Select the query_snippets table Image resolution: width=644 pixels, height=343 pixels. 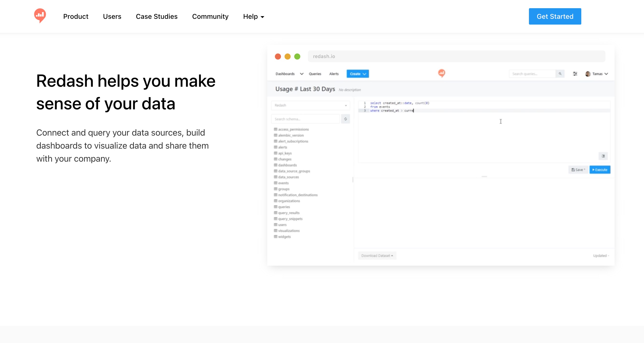pos(290,219)
